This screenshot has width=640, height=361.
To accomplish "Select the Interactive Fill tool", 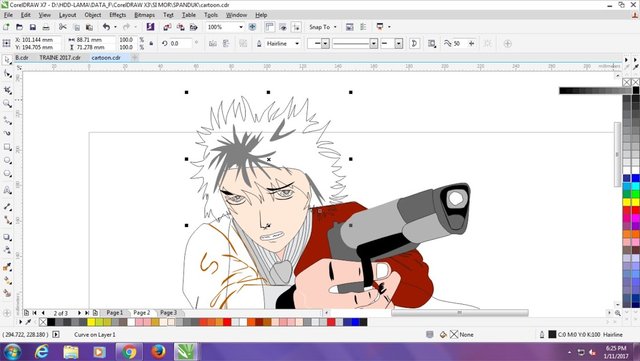I will [x=7, y=281].
